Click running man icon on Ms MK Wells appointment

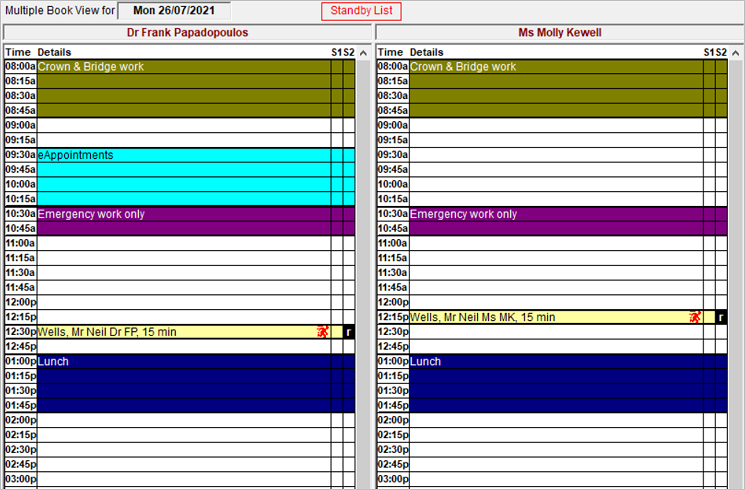coord(696,317)
